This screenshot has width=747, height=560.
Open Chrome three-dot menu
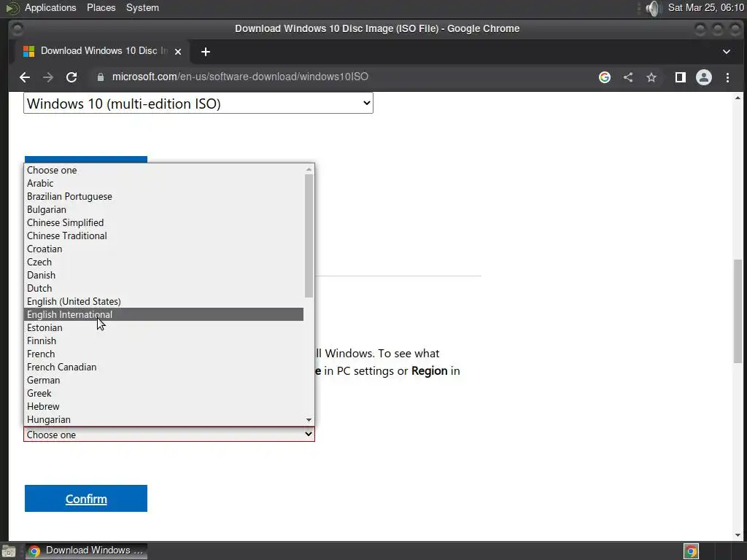pos(727,77)
